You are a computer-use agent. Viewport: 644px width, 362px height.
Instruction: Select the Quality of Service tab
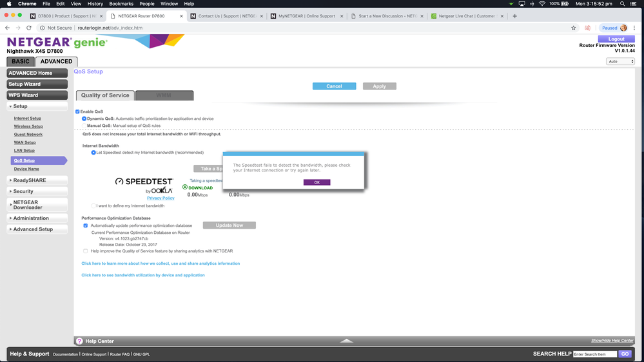(105, 95)
